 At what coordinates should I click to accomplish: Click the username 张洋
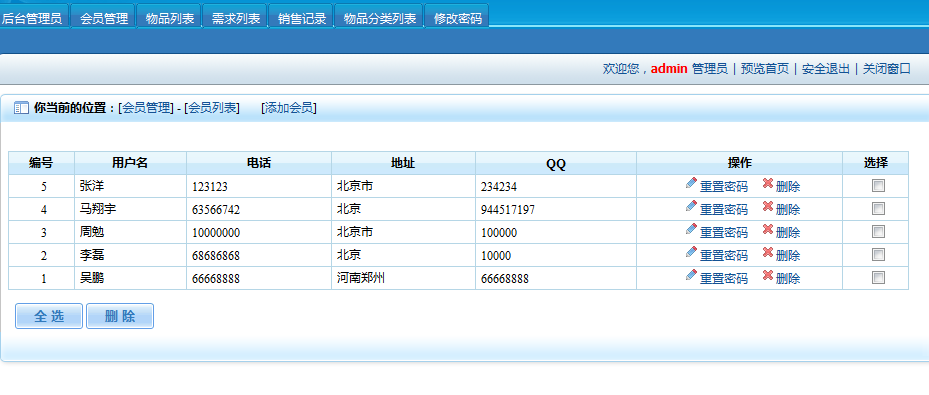click(92, 186)
